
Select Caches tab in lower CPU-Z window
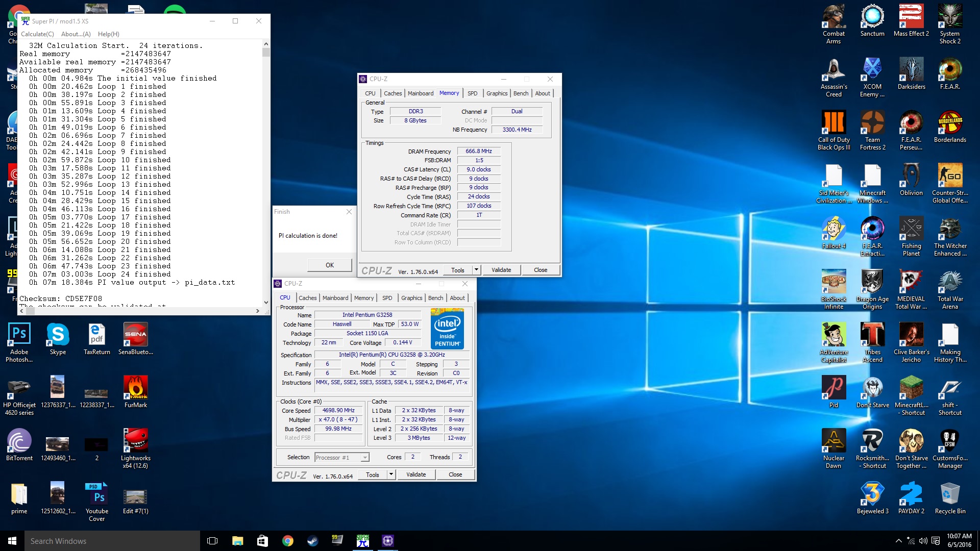click(x=308, y=298)
